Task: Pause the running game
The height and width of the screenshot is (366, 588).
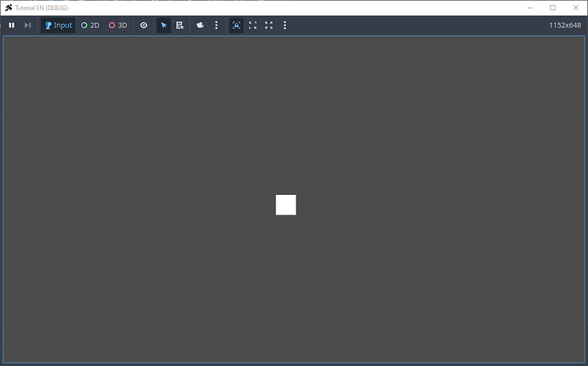Action: point(12,26)
